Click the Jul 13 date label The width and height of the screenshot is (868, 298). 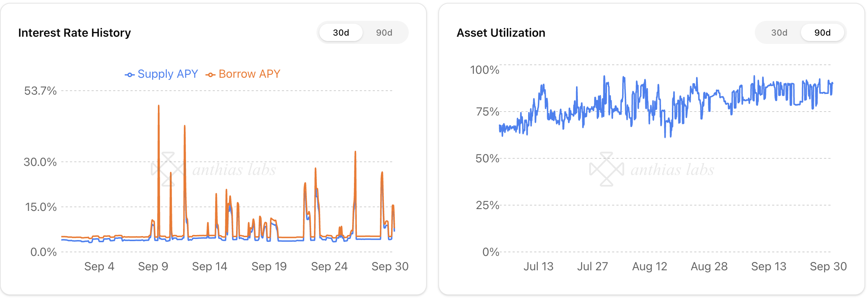coord(538,266)
